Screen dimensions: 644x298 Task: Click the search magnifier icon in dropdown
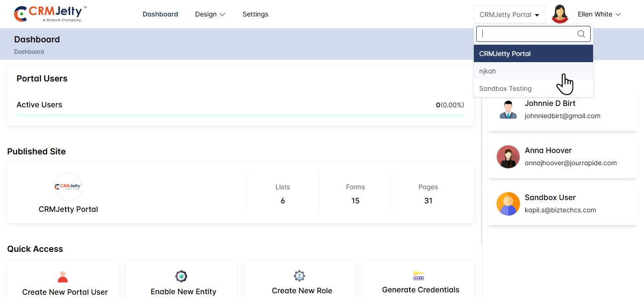(x=581, y=34)
